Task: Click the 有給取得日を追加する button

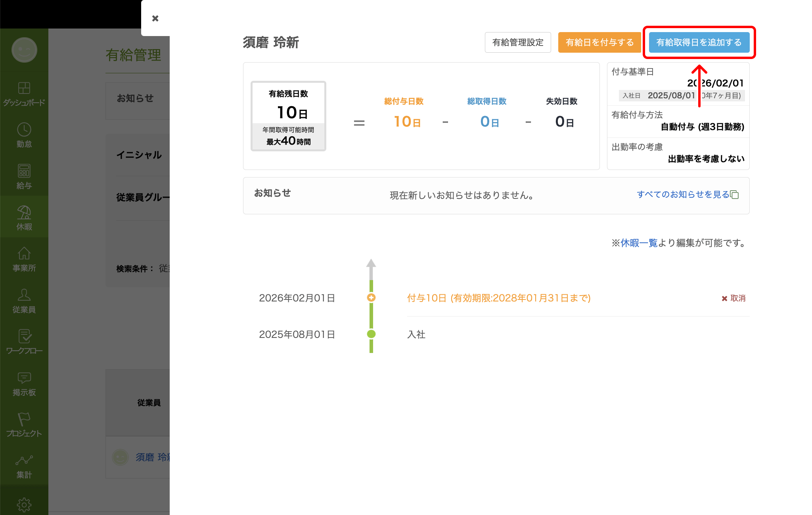Action: point(699,42)
